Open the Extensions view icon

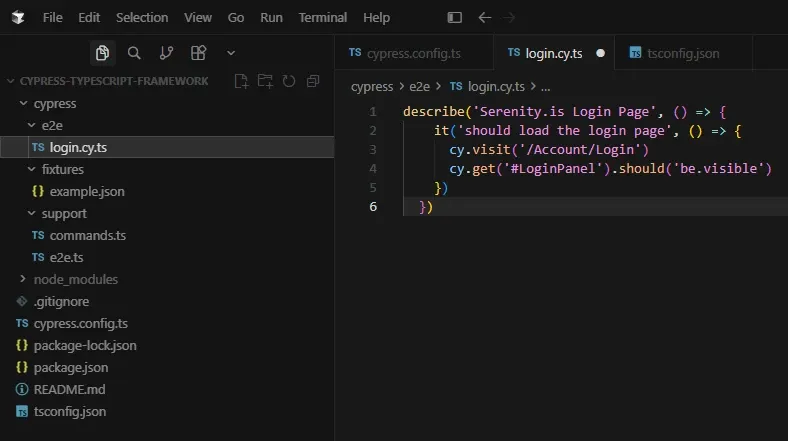(x=199, y=53)
